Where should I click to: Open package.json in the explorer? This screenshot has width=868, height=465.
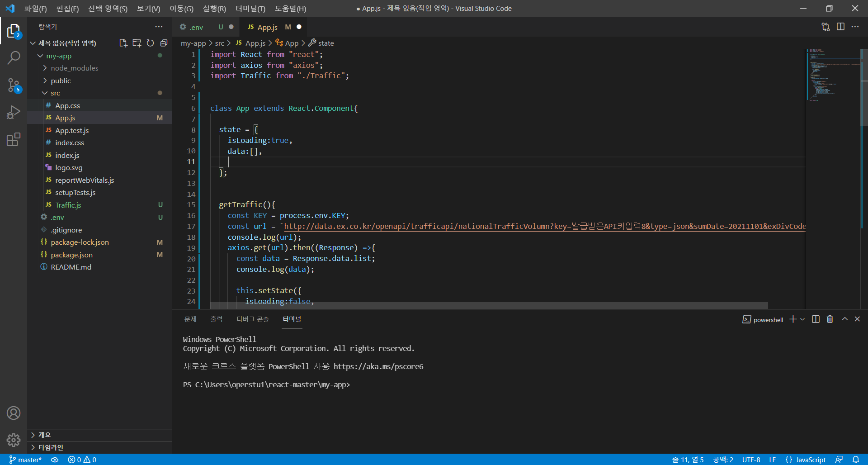tap(99, 255)
